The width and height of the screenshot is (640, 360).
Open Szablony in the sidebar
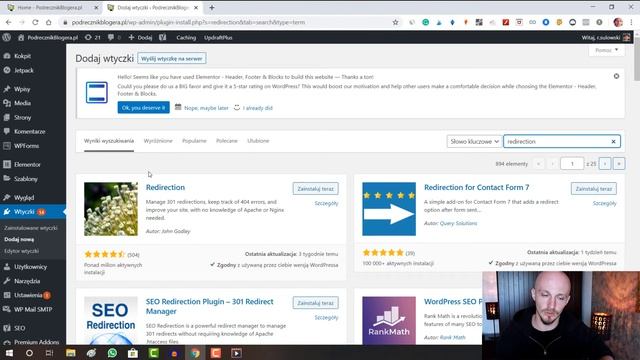[25, 179]
